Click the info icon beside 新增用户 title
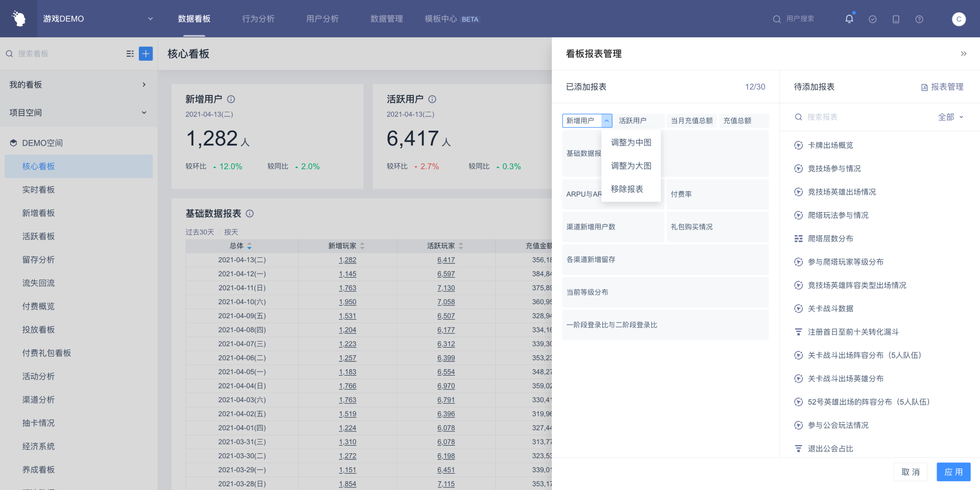 pos(231,99)
